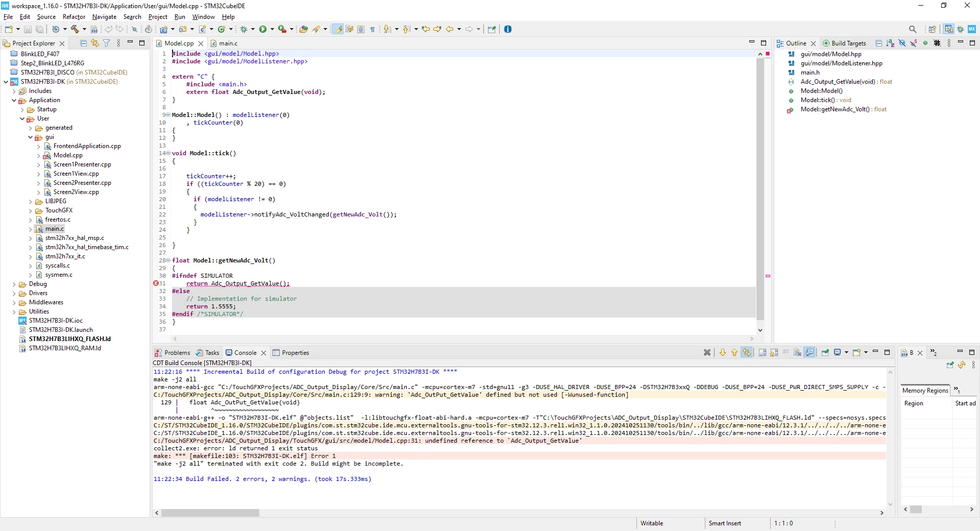Switch to the Device Configuration Tool MX perspective
Screen dimensions: 980x531
972,29
